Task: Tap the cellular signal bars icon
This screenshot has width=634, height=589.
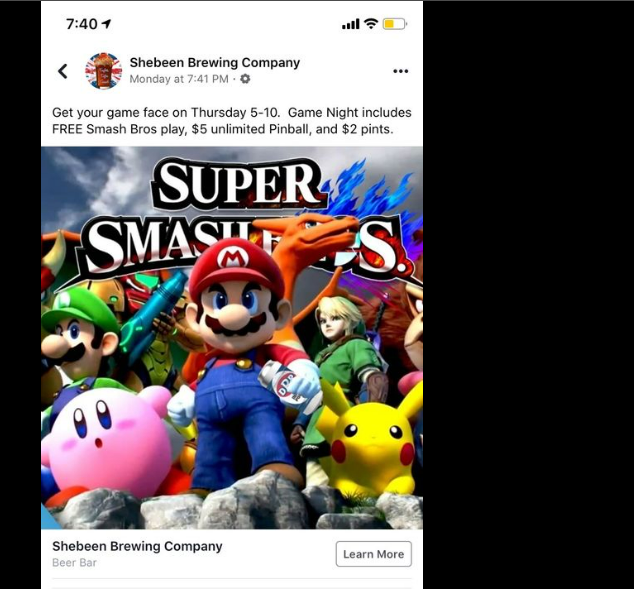Action: [351, 24]
